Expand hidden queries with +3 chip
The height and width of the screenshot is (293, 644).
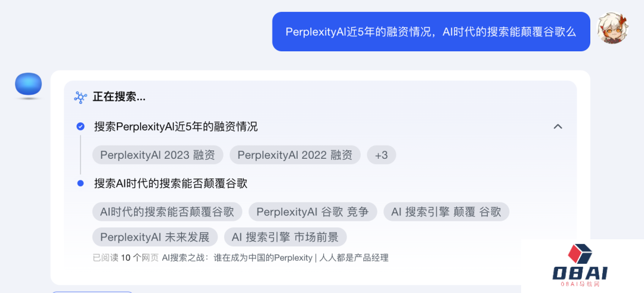click(381, 155)
